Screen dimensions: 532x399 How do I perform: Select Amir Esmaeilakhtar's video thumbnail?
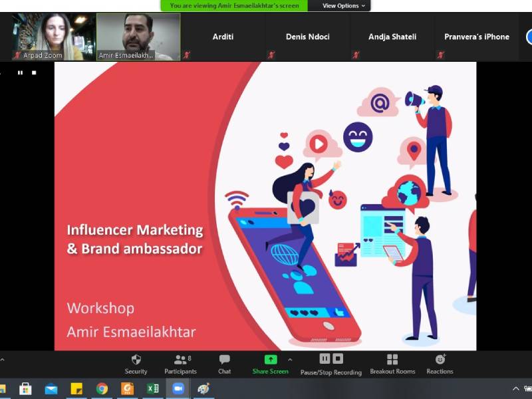click(138, 37)
